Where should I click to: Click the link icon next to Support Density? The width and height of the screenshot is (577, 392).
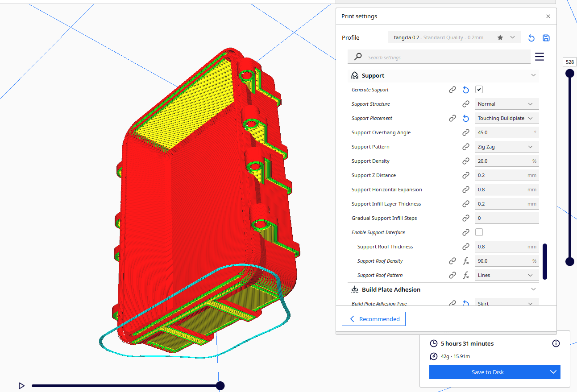(466, 161)
